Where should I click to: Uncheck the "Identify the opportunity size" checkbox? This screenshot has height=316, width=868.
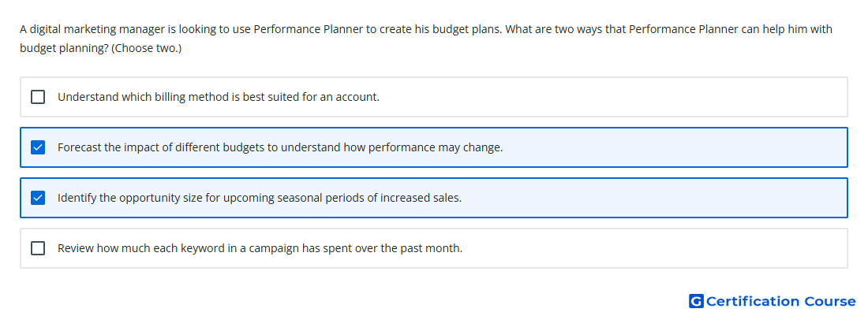click(38, 198)
